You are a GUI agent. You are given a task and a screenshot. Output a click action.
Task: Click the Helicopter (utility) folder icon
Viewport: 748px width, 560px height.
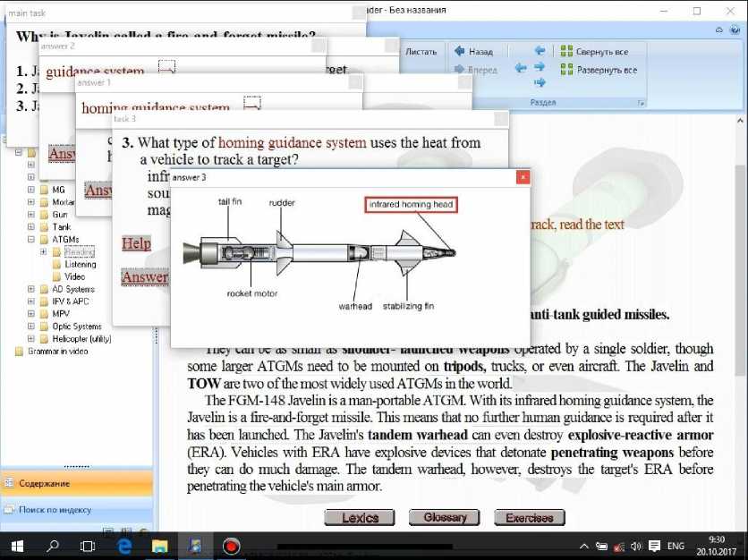click(x=45, y=338)
